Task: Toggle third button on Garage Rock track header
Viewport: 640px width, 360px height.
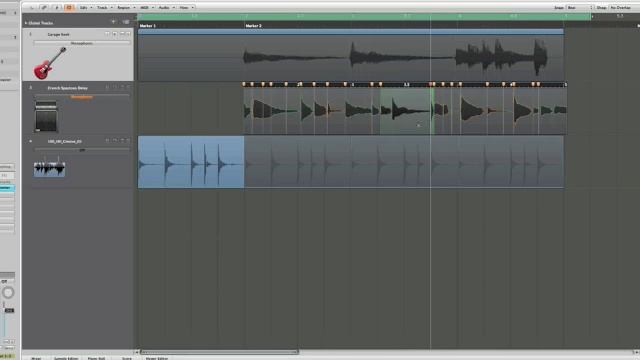Action: pos(122,34)
